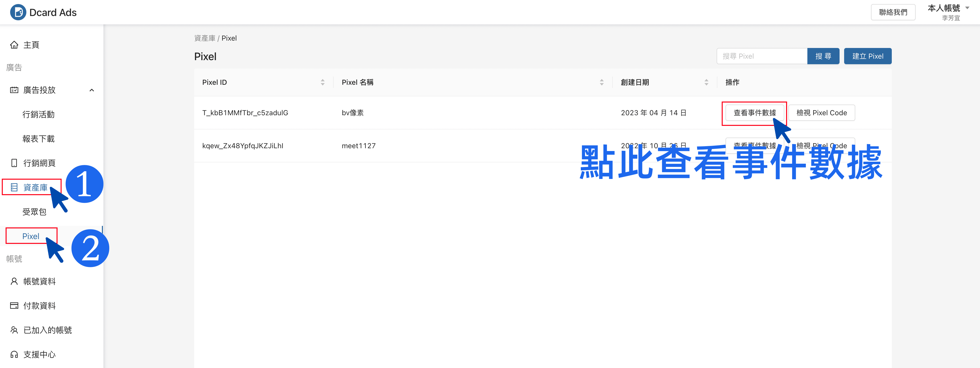The width and height of the screenshot is (980, 368).
Task: Select the 已加入的帳號 accounts icon
Action: (x=14, y=330)
